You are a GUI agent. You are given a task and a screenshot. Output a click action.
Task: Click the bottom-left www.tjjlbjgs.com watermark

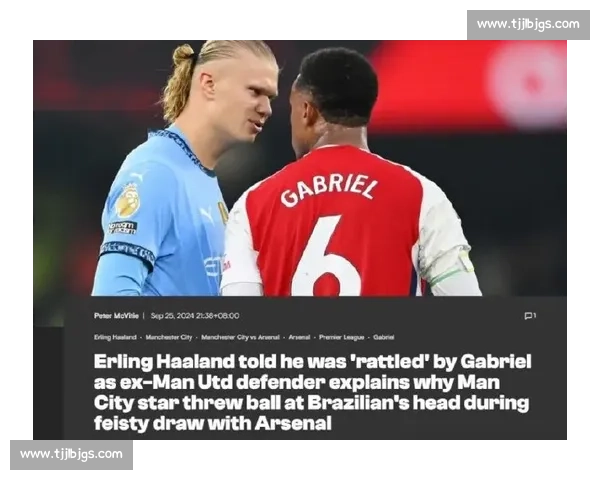tap(71, 455)
